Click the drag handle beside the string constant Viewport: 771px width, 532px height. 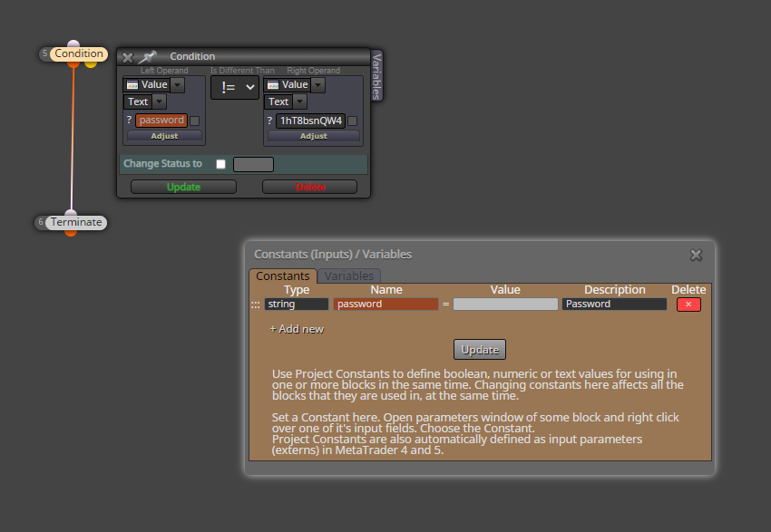coord(255,305)
